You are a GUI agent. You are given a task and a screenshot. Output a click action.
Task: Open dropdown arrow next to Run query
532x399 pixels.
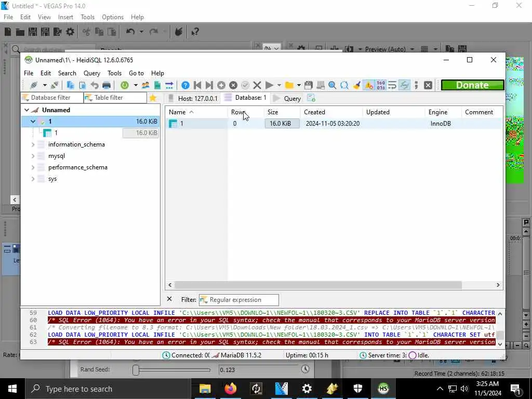(279, 85)
